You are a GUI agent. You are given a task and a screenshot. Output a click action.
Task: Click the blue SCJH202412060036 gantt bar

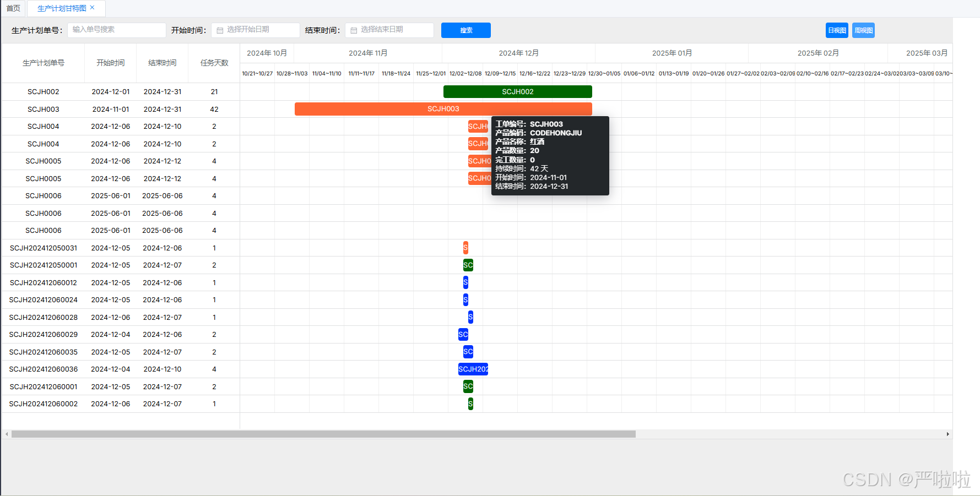pyautogui.click(x=473, y=369)
